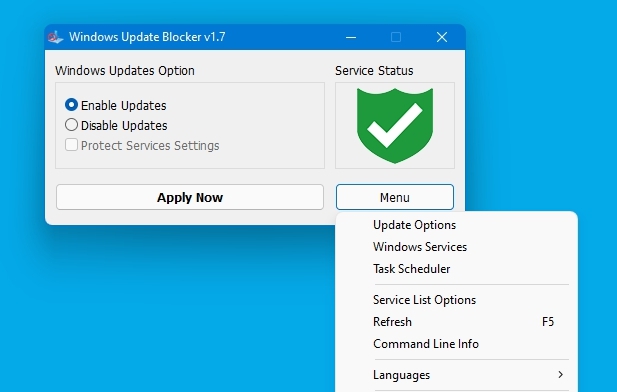Open Windows Services from the menu
The height and width of the screenshot is (392, 617).
456,247
